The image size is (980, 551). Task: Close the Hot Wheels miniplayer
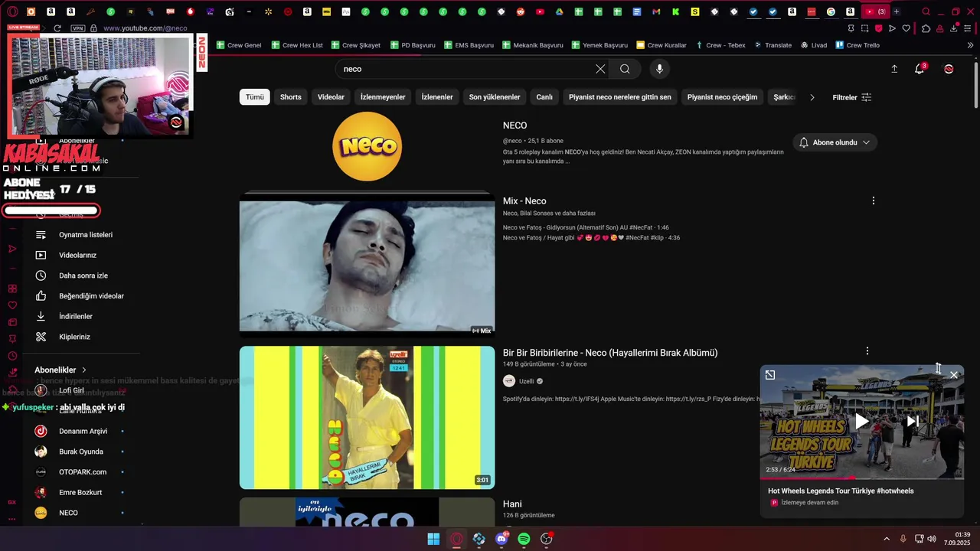(x=954, y=375)
